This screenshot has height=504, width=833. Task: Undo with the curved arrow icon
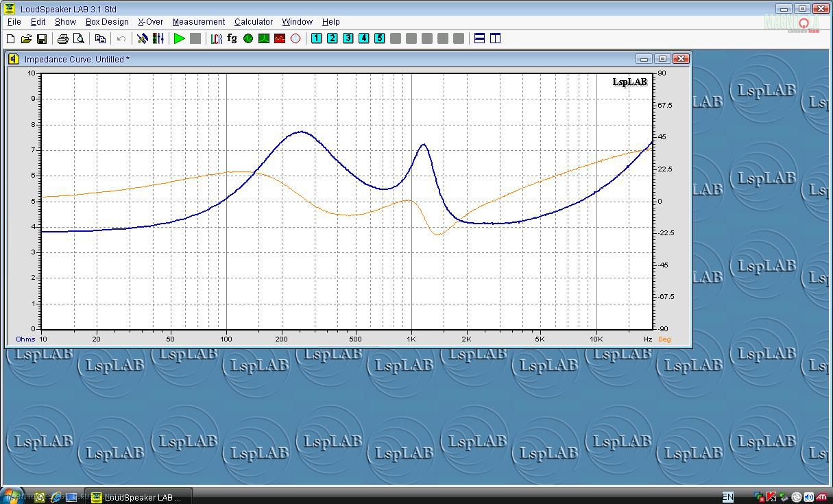(121, 39)
